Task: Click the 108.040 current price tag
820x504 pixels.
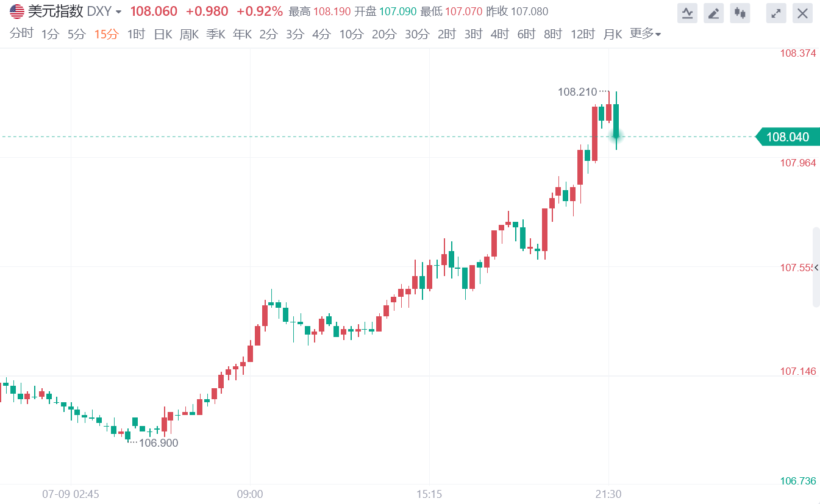Action: [x=787, y=137]
